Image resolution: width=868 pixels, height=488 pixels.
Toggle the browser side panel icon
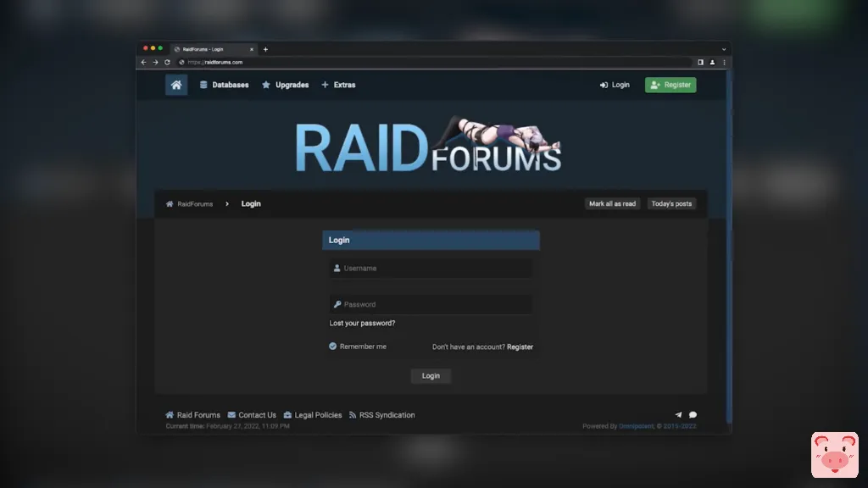[700, 63]
